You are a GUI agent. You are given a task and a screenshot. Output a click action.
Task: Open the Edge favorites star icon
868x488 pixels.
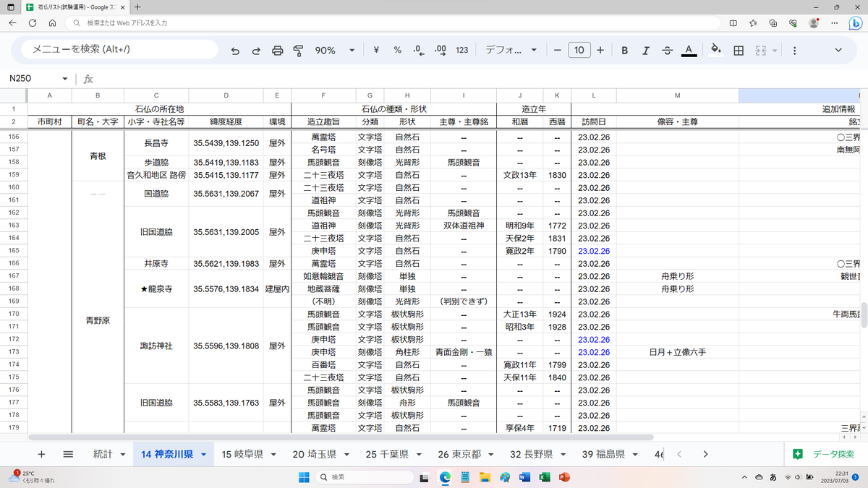click(753, 23)
